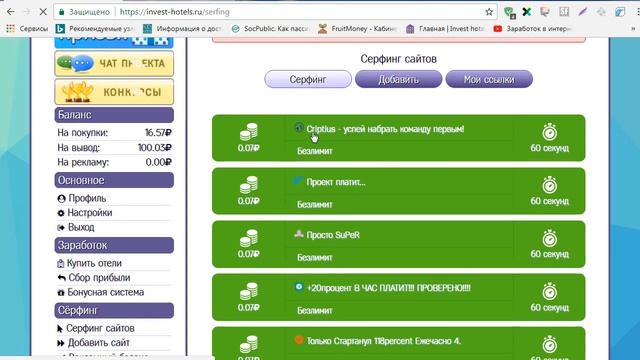Image resolution: width=640 pixels, height=360 pixels.
Task: Bookmark this page with the star icon
Action: point(489,12)
